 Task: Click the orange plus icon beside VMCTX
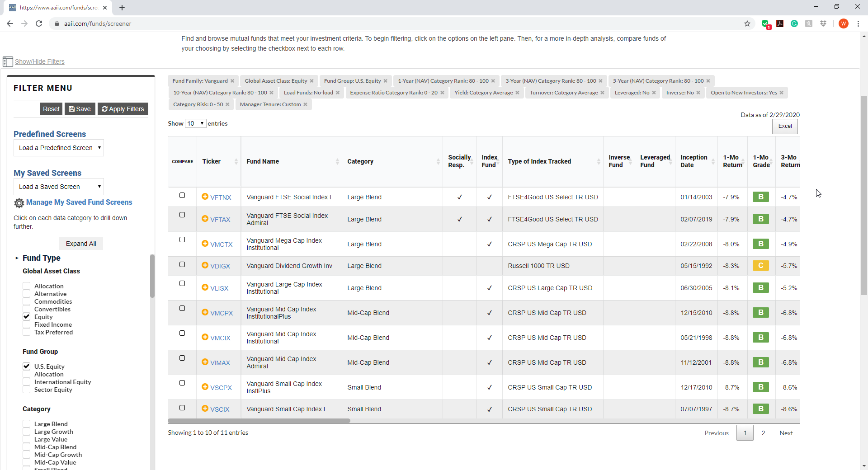(205, 244)
